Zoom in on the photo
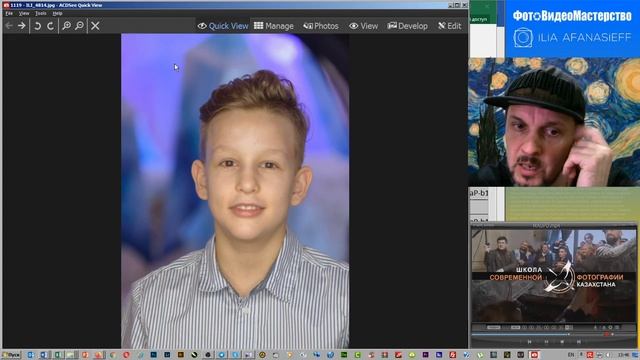The image size is (640, 360). (66, 26)
